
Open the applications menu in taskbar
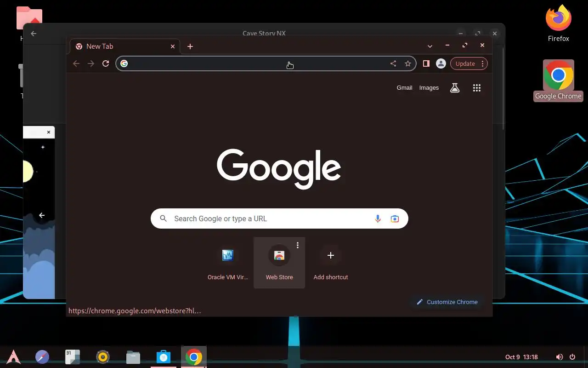point(13,357)
